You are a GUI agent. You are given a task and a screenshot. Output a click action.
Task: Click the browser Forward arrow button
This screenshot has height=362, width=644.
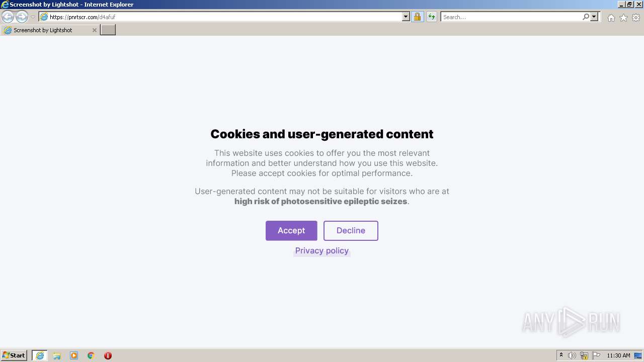click(22, 17)
